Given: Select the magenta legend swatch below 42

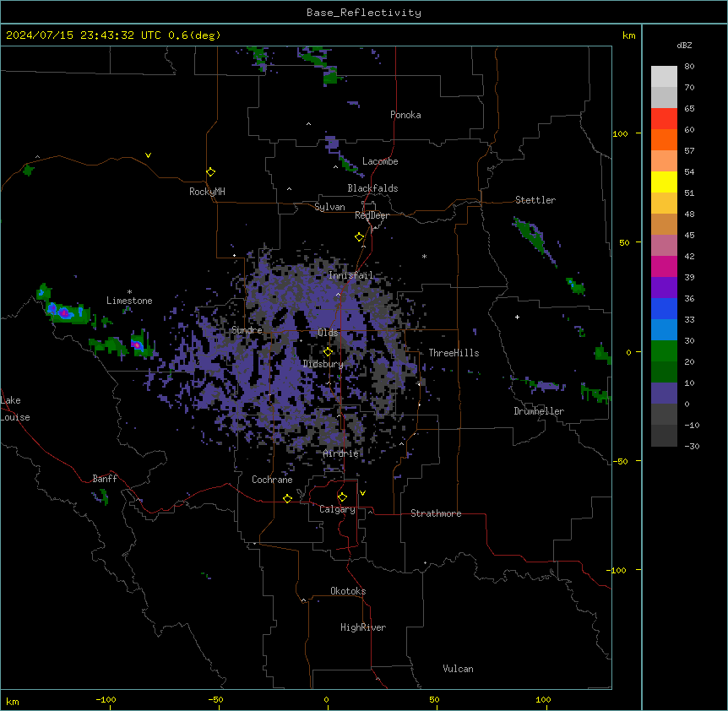Looking at the screenshot, I should point(664,266).
